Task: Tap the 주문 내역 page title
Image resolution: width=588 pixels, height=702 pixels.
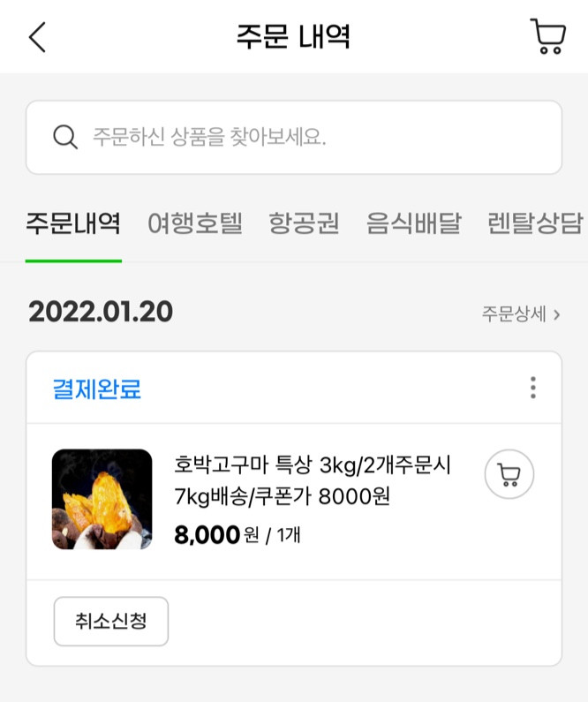Action: (293, 37)
